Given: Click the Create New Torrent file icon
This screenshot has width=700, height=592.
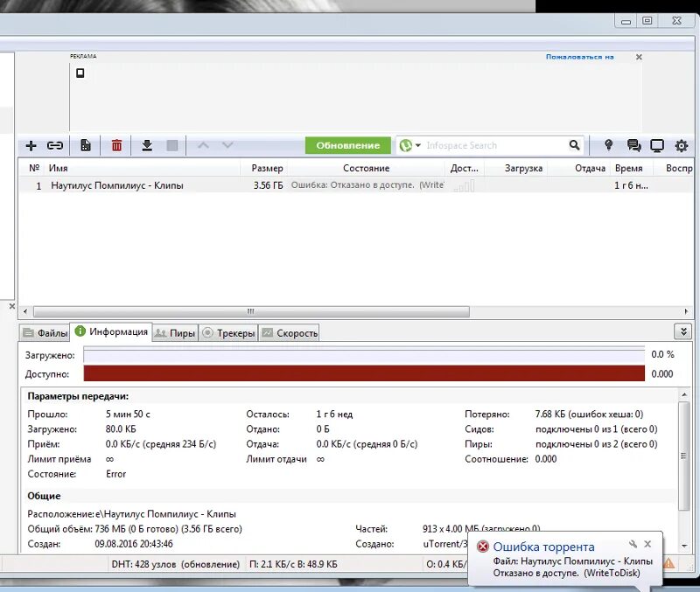Looking at the screenshot, I should [x=86, y=145].
